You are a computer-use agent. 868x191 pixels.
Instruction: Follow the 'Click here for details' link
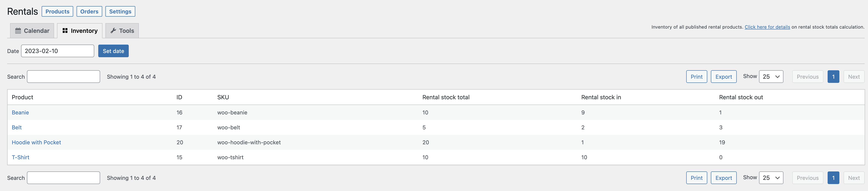767,27
